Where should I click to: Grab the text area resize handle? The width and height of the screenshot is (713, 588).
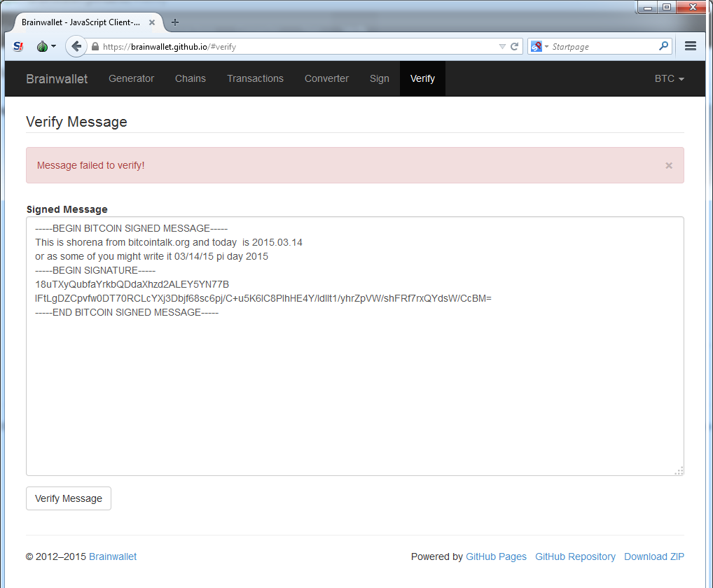tap(679, 471)
